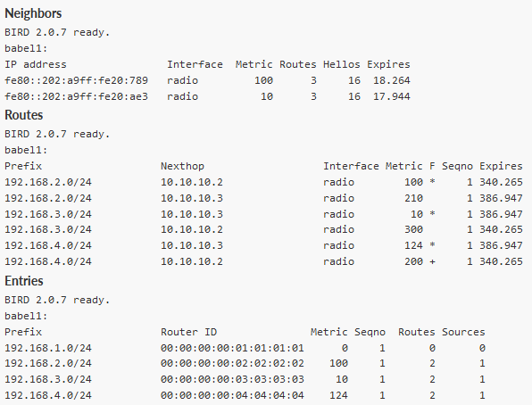The height and width of the screenshot is (405, 532).
Task: Select neighbor address fe80::202:a9ff:fe20:ae3
Action: pos(77,96)
